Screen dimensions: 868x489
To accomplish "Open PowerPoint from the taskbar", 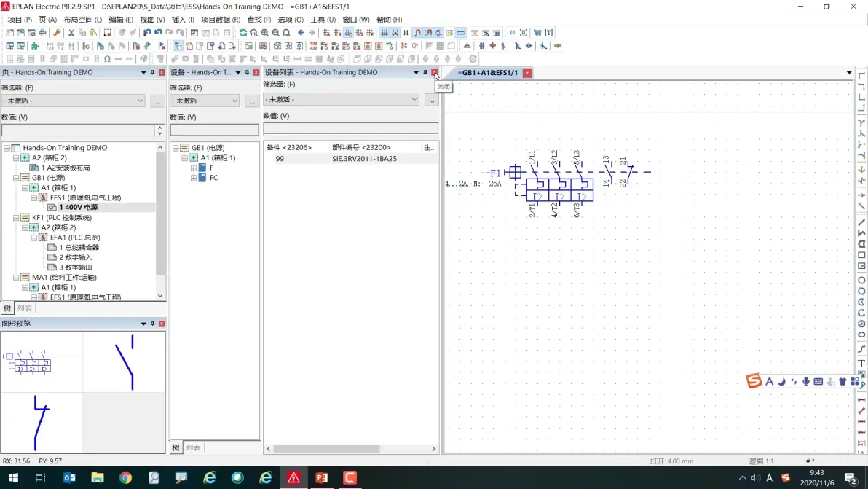I will point(322,477).
